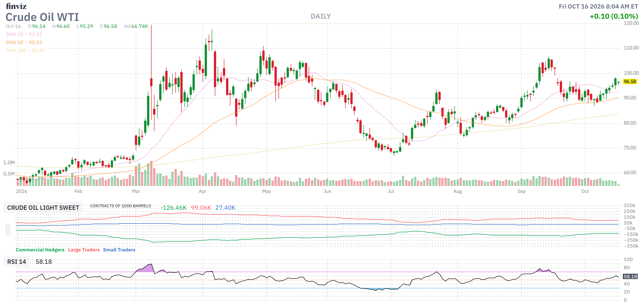Click the Apr month axis label
644x307 pixels.
click(202, 191)
